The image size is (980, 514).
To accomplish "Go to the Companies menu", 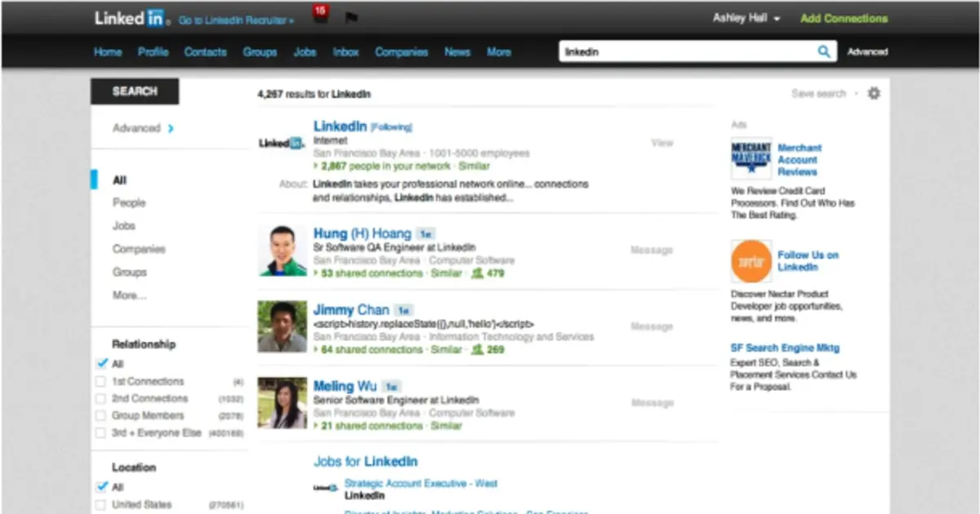I will pos(401,52).
